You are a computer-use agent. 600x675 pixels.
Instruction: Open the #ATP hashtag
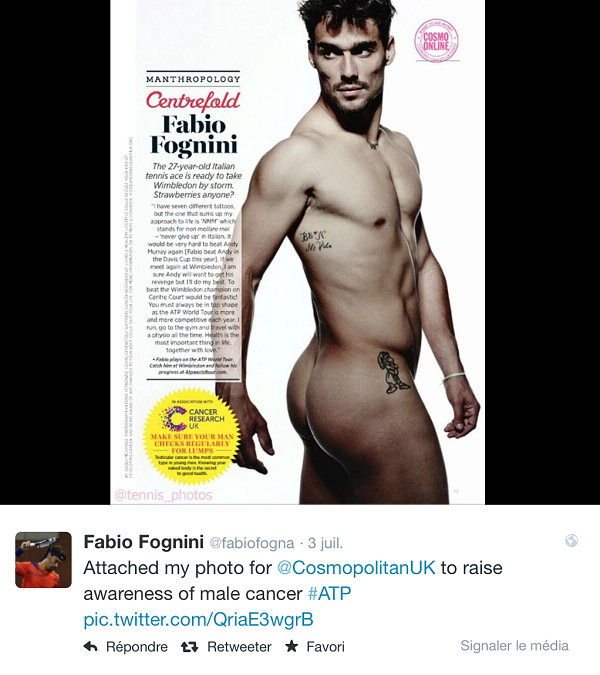330,594
